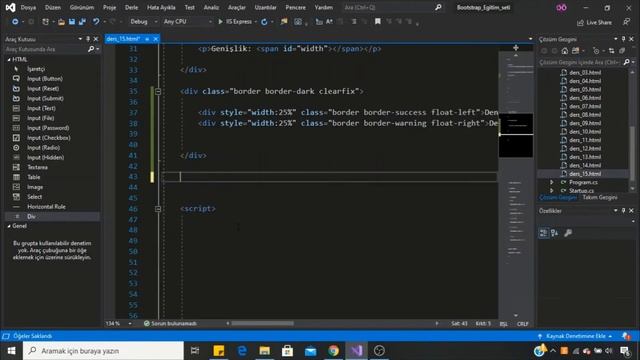Close the ders_15.html tab
The image size is (640, 360).
coord(156,39)
